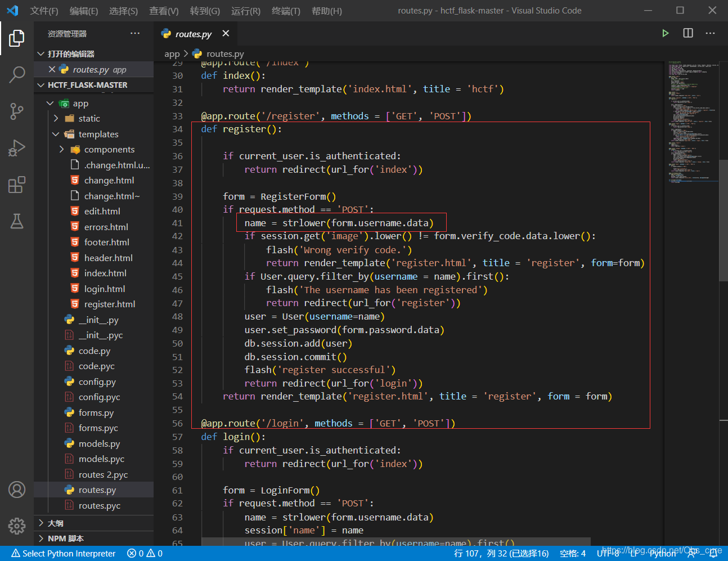This screenshot has height=561, width=728.
Task: Open the Testing flask icon view
Action: (17, 221)
